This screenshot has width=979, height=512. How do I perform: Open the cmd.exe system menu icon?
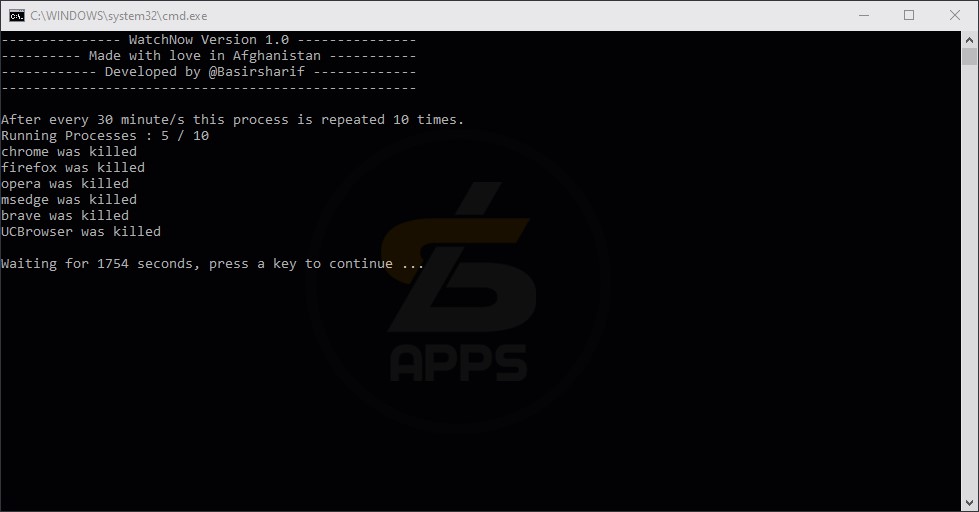pos(17,16)
